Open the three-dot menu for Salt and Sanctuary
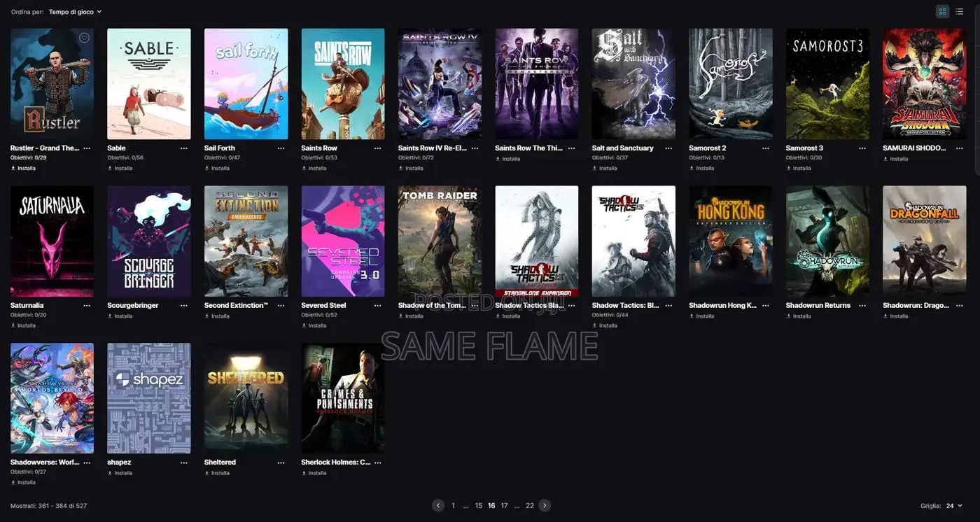This screenshot has height=522, width=980. point(668,148)
